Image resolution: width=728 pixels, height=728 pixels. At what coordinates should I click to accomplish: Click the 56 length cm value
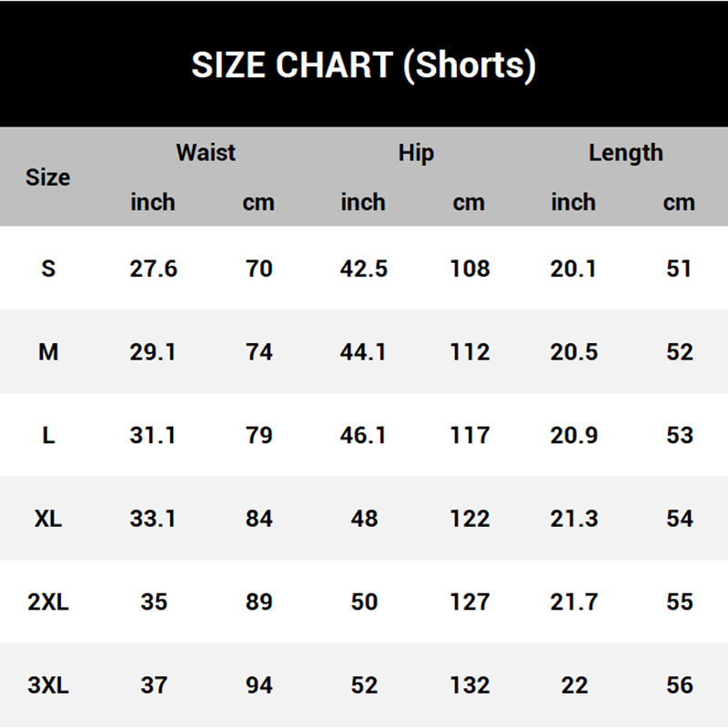click(x=680, y=685)
